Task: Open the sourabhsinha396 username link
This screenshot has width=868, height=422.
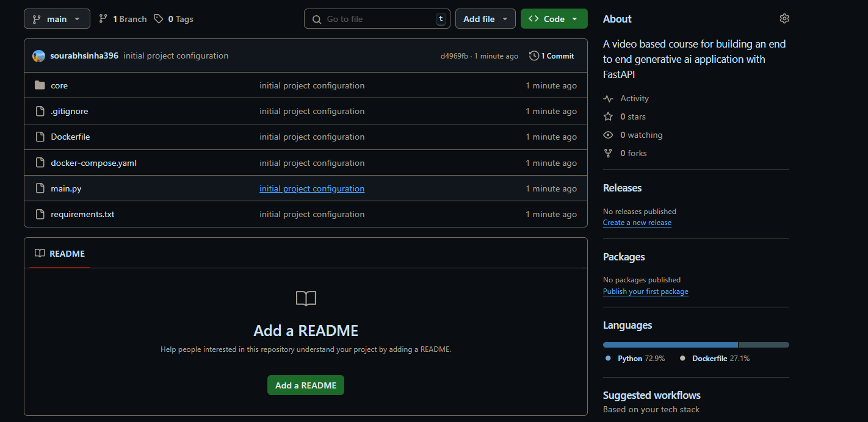Action: coord(84,56)
